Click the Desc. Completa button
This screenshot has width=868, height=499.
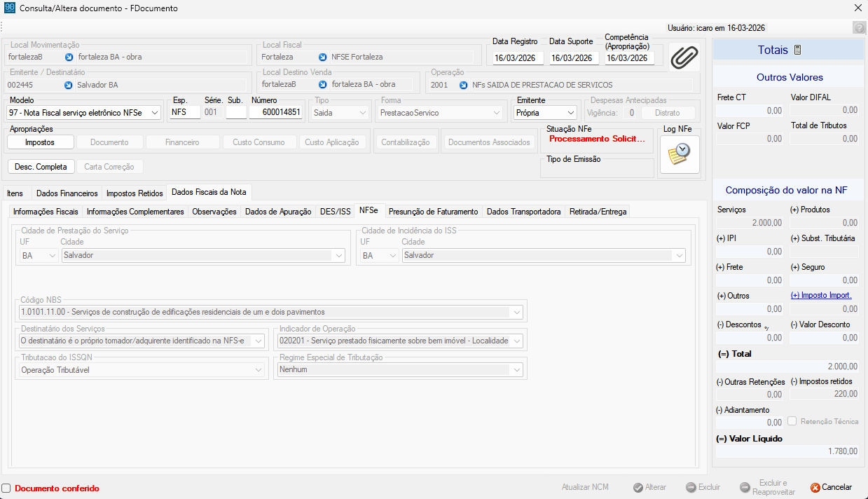pyautogui.click(x=41, y=167)
